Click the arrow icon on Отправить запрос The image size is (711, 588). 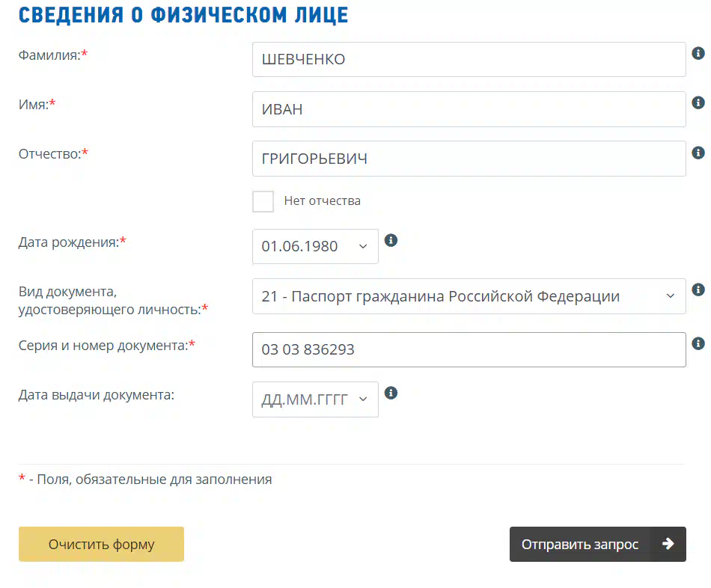668,544
